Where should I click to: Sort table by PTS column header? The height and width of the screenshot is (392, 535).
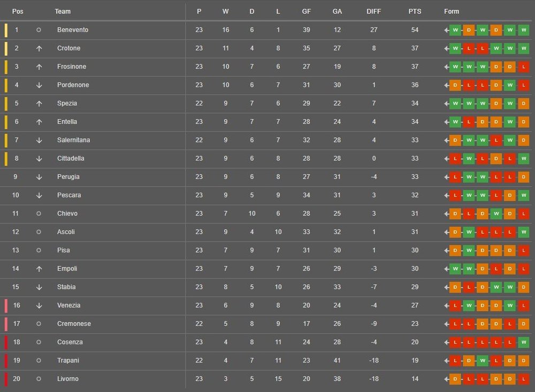coord(415,12)
